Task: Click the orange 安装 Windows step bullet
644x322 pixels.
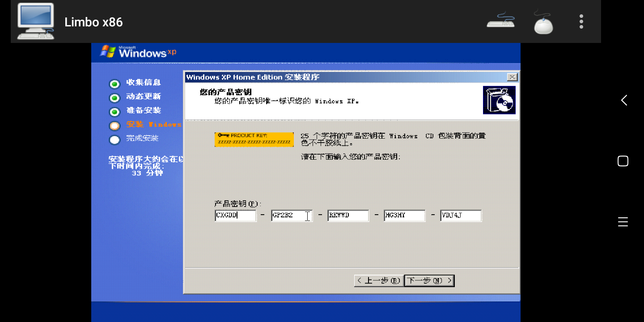Action: [x=114, y=126]
